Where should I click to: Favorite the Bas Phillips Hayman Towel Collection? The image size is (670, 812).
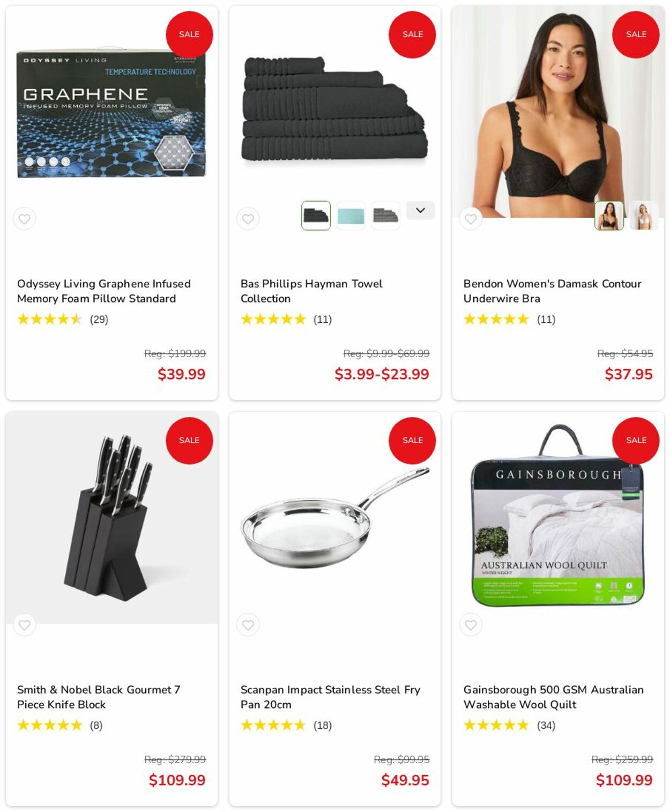[x=248, y=219]
